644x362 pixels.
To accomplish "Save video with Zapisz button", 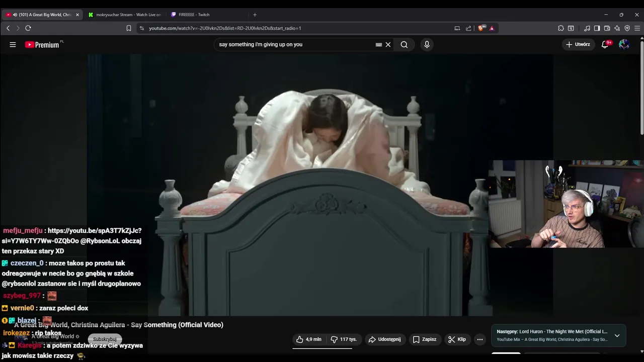I will 424,339.
